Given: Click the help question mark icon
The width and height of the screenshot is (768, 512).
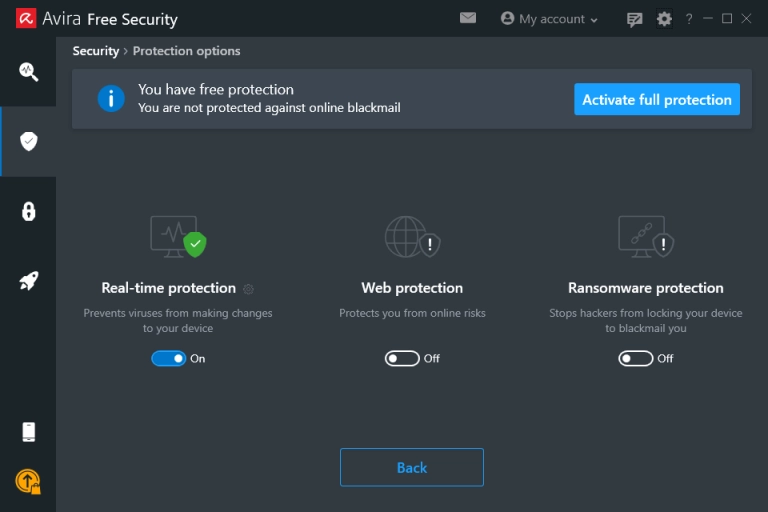Looking at the screenshot, I should click(689, 19).
